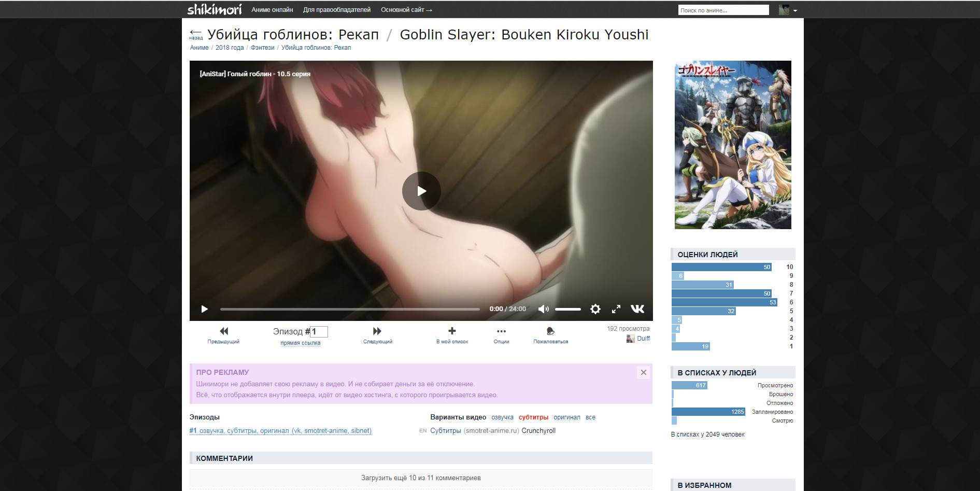Click the large center play button

(x=421, y=191)
